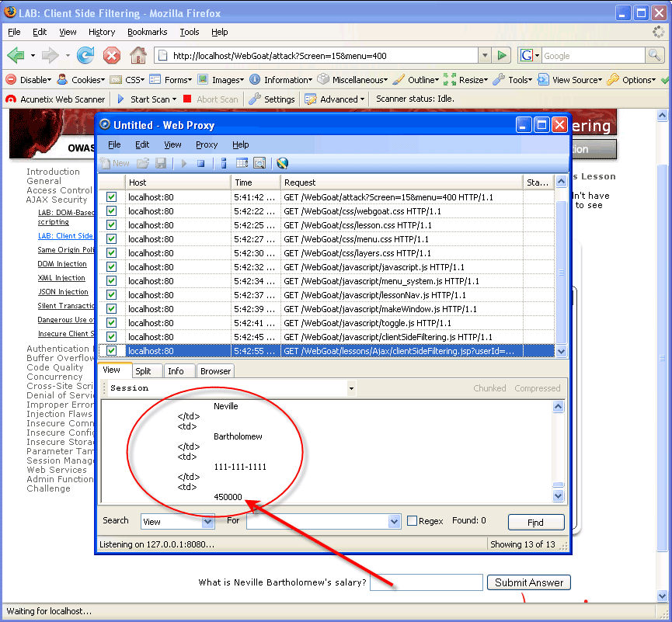Click Save disk icon in Web Proxy toolbar

[161, 163]
